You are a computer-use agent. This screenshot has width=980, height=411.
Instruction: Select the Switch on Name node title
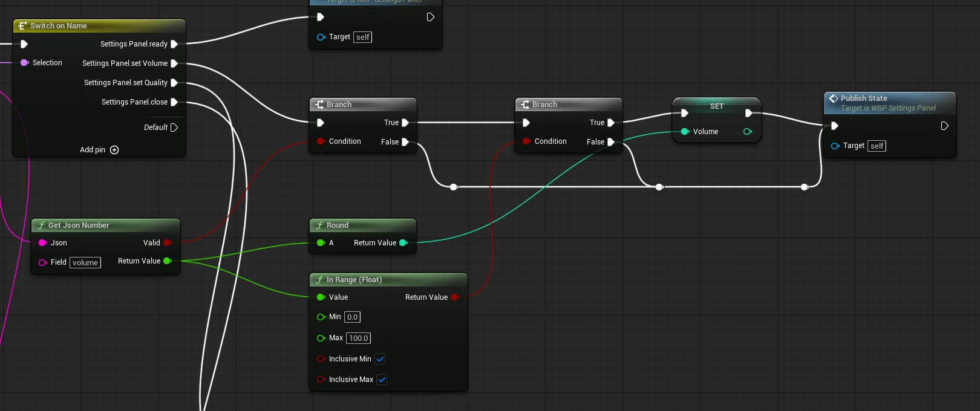pyautogui.click(x=59, y=26)
